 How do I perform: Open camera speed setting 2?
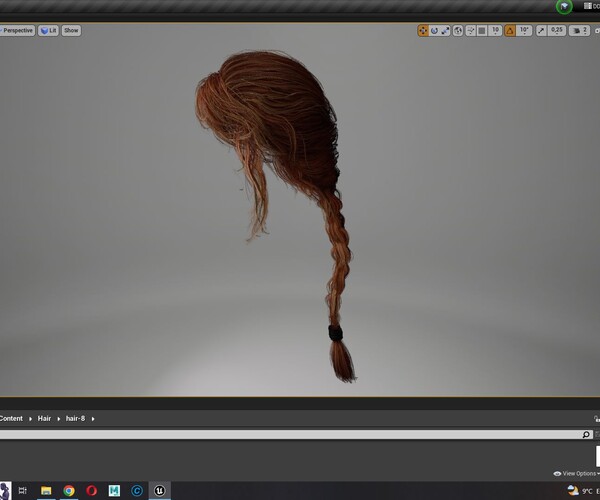[x=579, y=30]
